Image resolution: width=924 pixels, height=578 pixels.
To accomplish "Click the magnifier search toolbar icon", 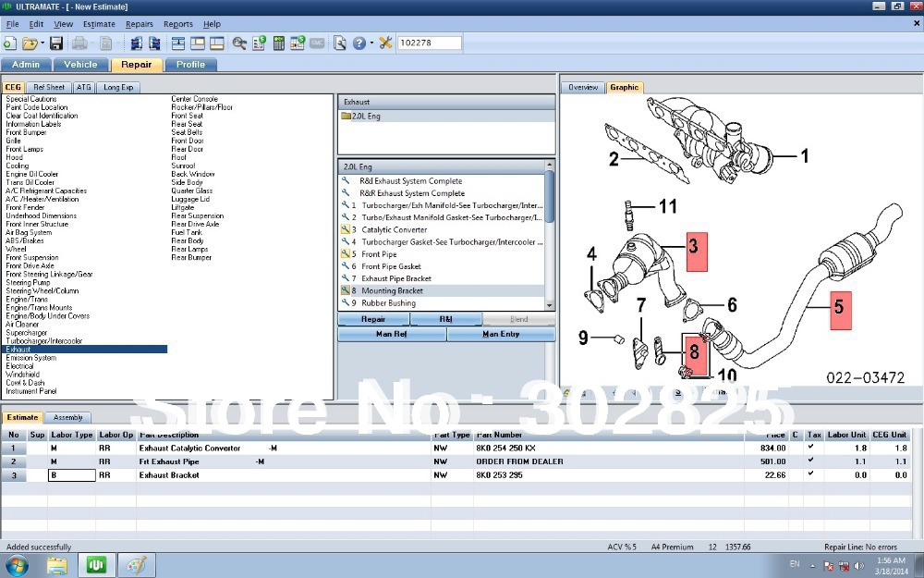I will (x=239, y=43).
